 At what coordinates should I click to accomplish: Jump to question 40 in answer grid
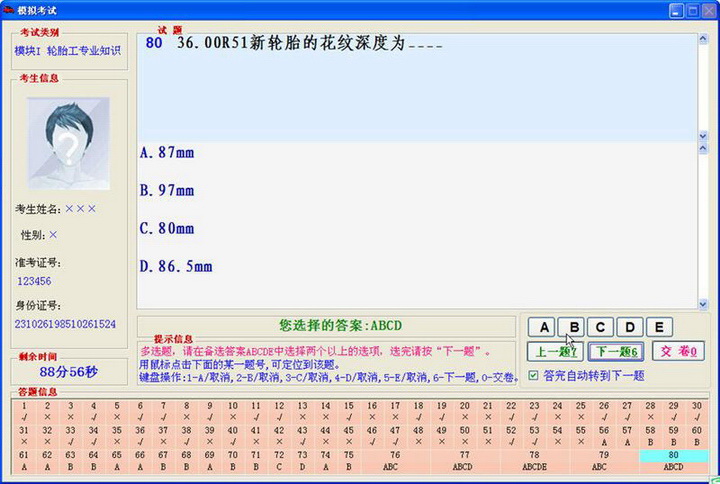[x=233, y=436]
